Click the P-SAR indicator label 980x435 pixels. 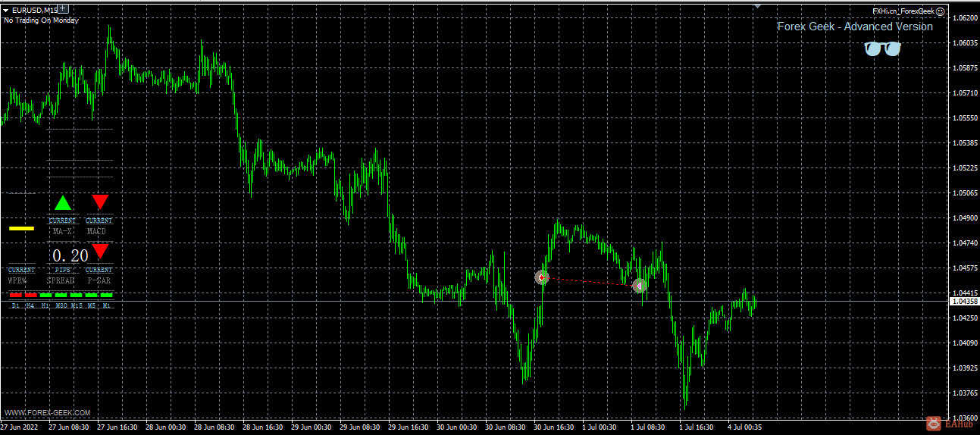tap(99, 280)
